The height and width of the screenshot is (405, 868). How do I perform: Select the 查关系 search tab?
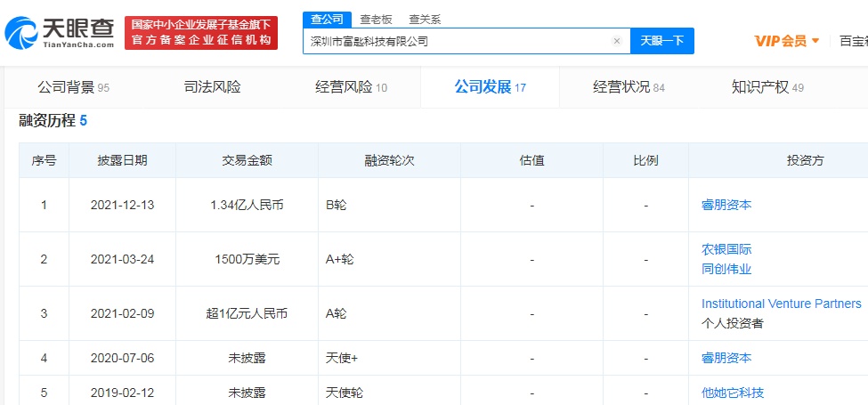[425, 20]
